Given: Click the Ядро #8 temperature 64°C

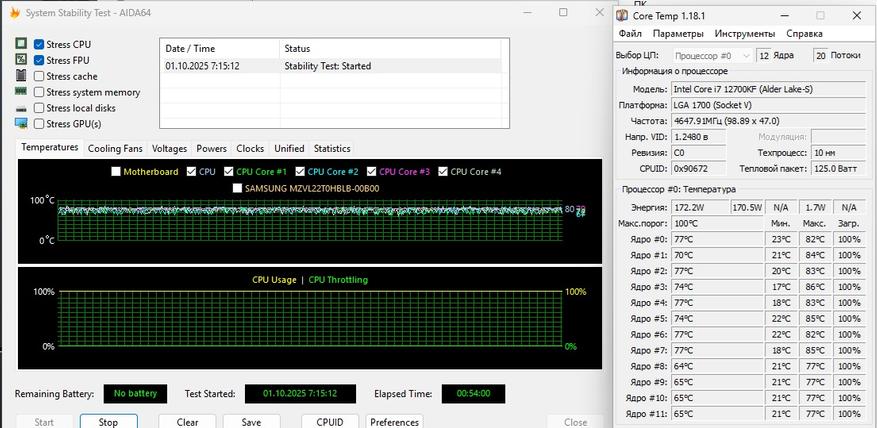Looking at the screenshot, I should click(x=715, y=366).
